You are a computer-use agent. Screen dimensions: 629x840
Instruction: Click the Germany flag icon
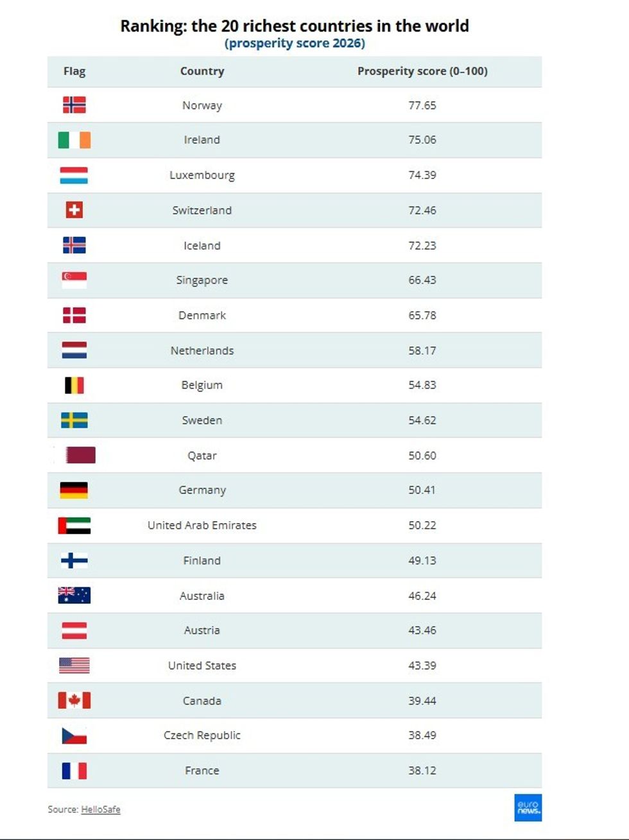(x=74, y=490)
